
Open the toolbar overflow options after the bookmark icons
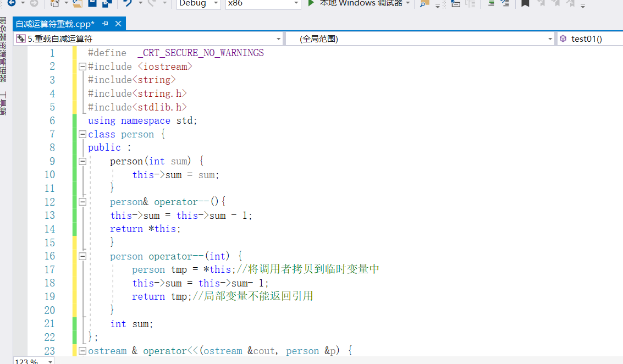tap(583, 5)
